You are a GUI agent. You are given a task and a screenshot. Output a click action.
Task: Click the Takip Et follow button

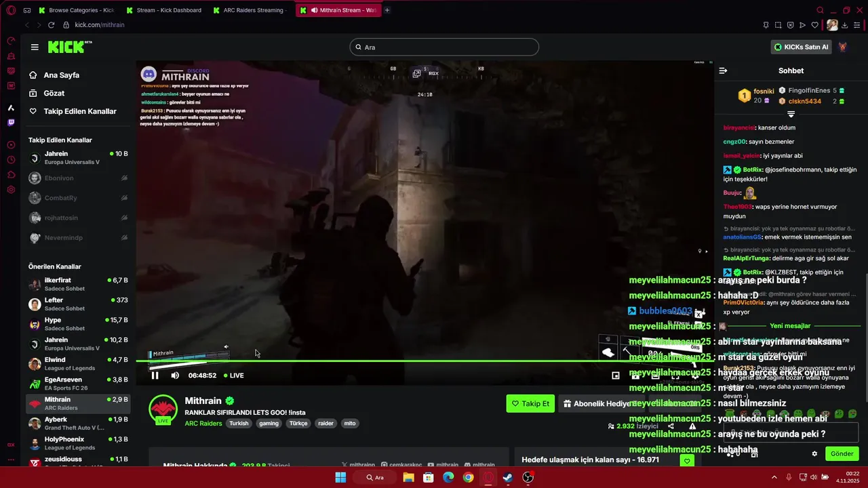pyautogui.click(x=530, y=404)
